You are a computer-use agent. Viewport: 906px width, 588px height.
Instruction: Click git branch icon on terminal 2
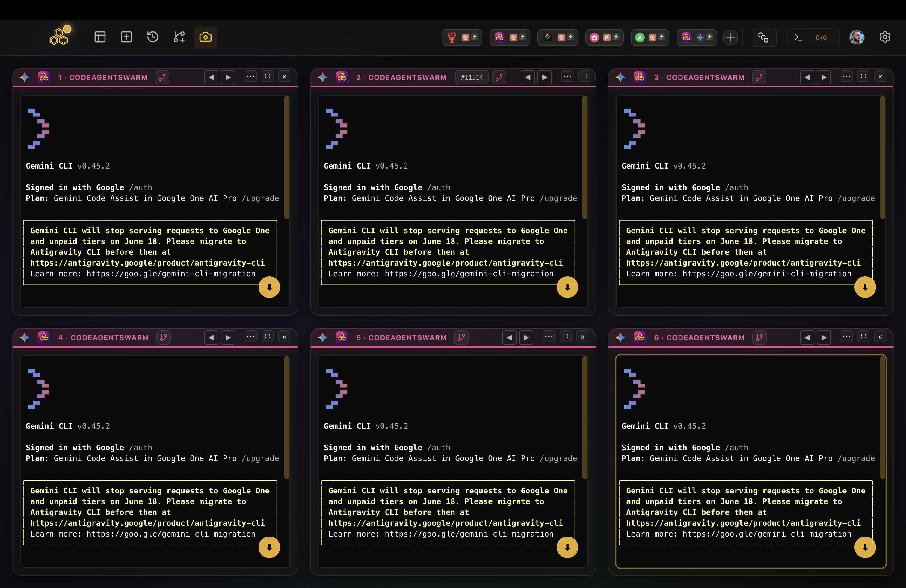(499, 77)
